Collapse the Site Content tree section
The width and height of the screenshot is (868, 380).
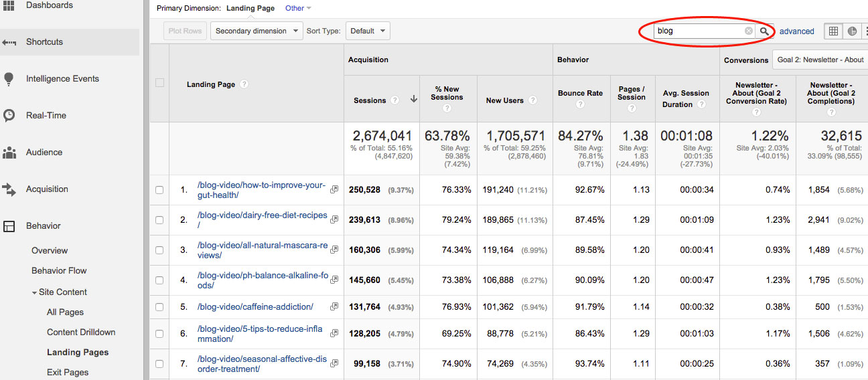[34, 292]
